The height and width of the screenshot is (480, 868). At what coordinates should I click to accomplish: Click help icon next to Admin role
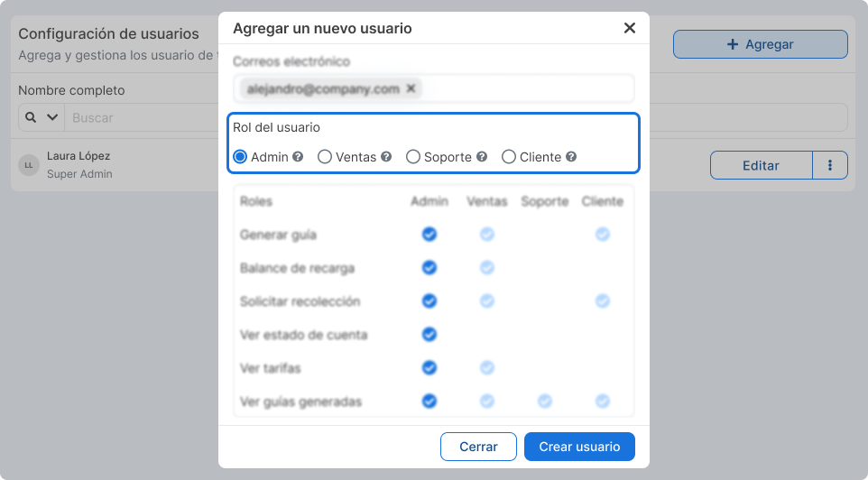click(298, 157)
